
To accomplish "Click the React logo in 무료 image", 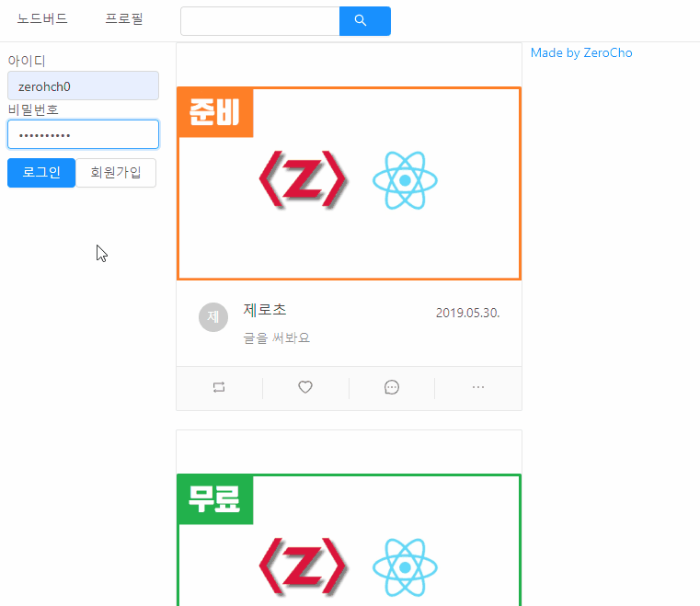I will coord(405,567).
